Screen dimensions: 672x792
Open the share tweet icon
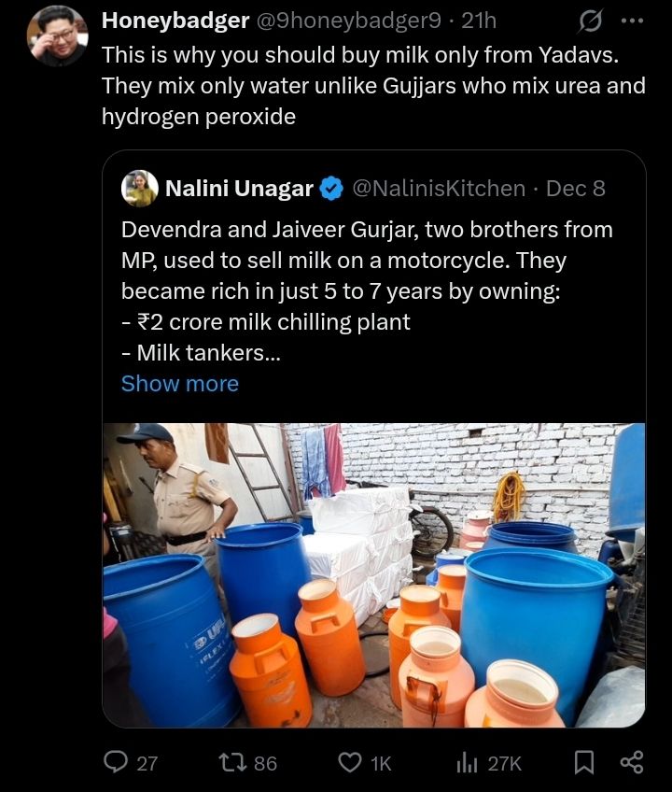click(x=632, y=762)
